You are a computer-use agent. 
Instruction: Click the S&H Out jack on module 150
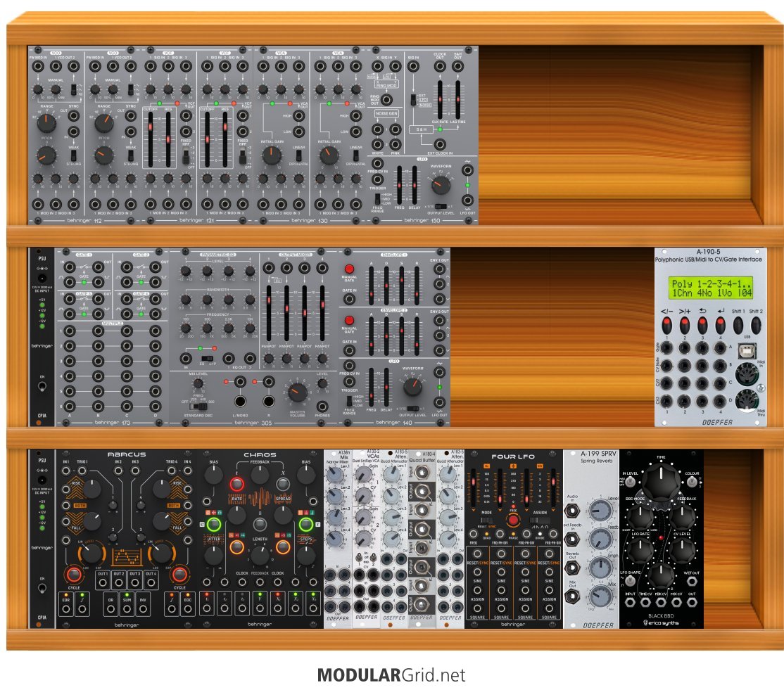(x=457, y=66)
